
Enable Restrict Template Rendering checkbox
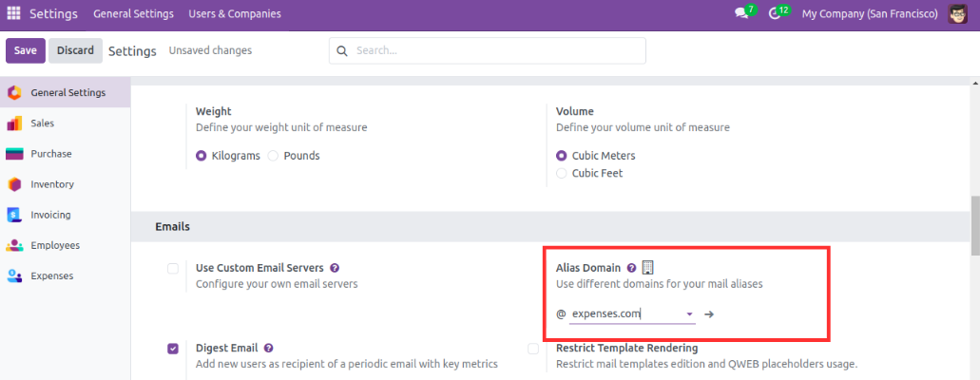[533, 349]
